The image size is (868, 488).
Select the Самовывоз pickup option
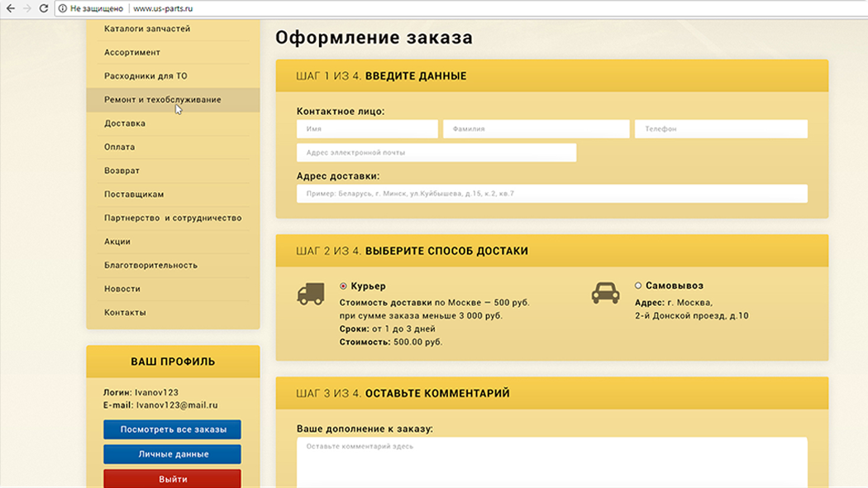click(637, 285)
